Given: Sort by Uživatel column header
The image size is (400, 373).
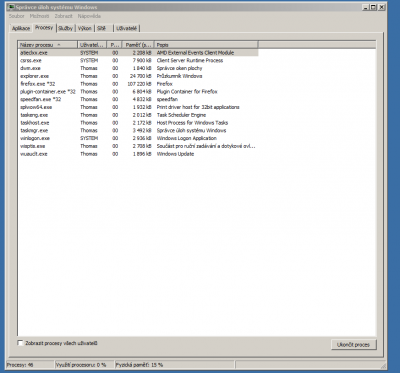Looking at the screenshot, I should 92,45.
